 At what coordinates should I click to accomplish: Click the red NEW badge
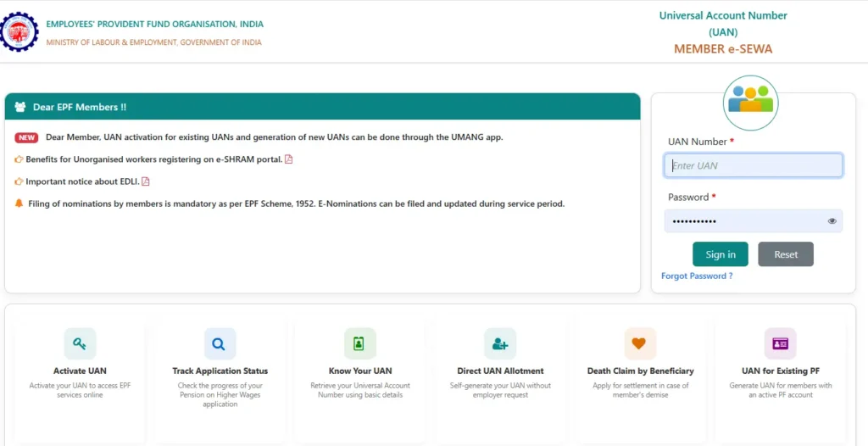point(26,138)
